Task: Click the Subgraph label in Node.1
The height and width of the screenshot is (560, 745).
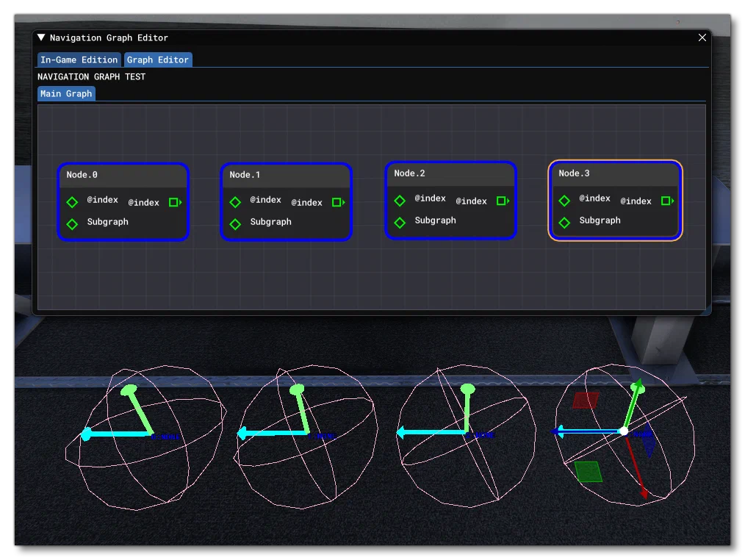Action: click(x=271, y=222)
